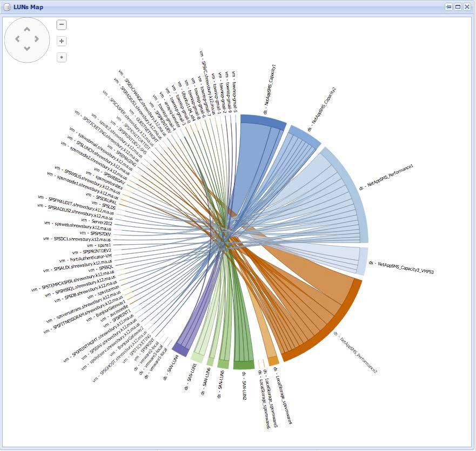This screenshot has height=451, width=476.
Task: Click the "vm - SPSDRUPAL" label
Action: coord(101,198)
